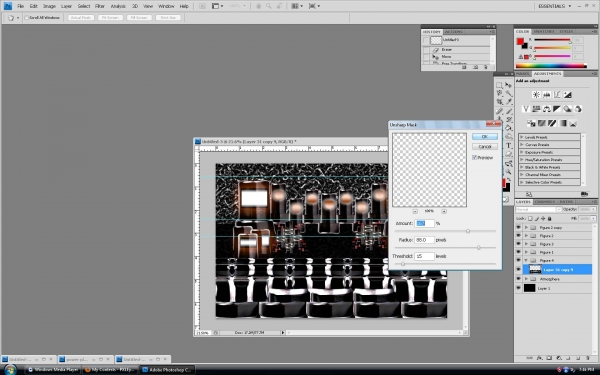600x375 pixels.
Task: Hide the Figure 3 group
Action: [x=518, y=244]
